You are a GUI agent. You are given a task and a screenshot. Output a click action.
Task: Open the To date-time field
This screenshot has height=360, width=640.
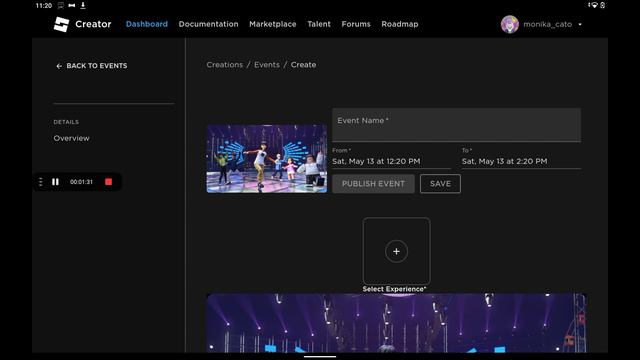tap(521, 158)
